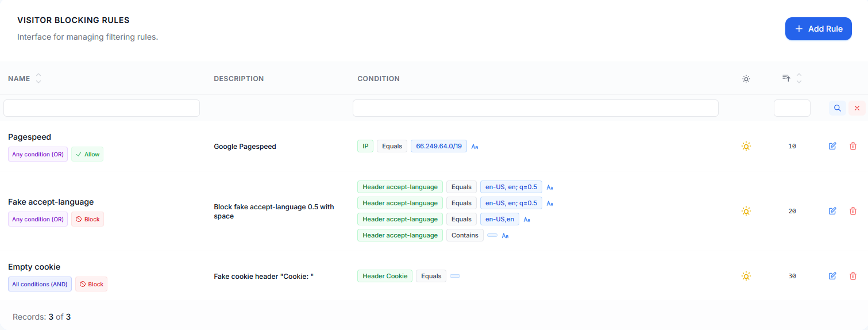868x330 pixels.
Task: Click priority value 30
Action: click(x=792, y=277)
